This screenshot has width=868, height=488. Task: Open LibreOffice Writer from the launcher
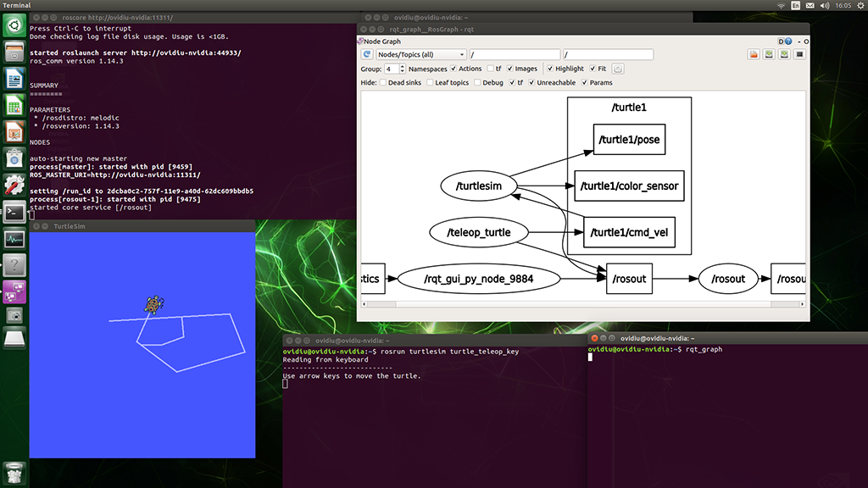14,79
